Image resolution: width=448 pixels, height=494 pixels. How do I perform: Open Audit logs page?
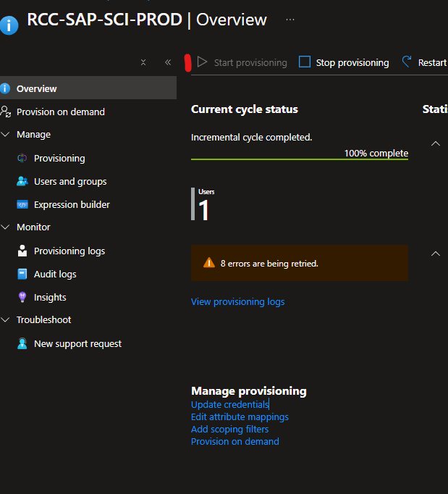point(55,274)
